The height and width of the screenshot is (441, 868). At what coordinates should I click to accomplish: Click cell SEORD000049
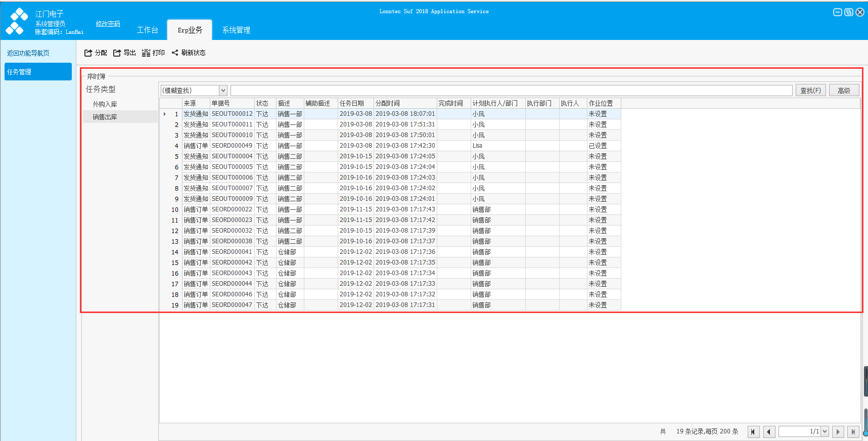pos(232,146)
